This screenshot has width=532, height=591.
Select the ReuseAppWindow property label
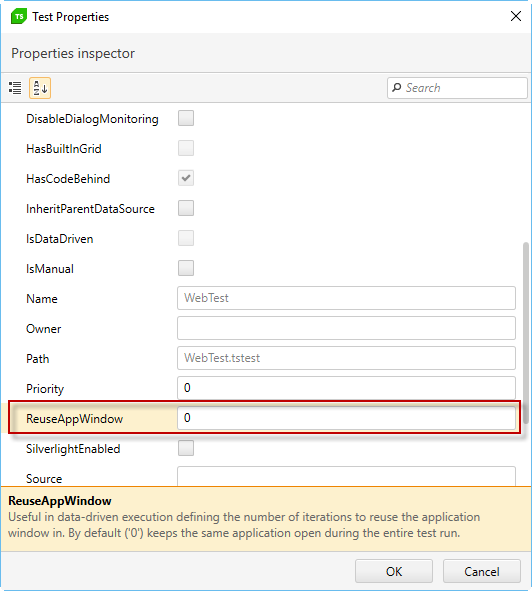click(x=74, y=419)
